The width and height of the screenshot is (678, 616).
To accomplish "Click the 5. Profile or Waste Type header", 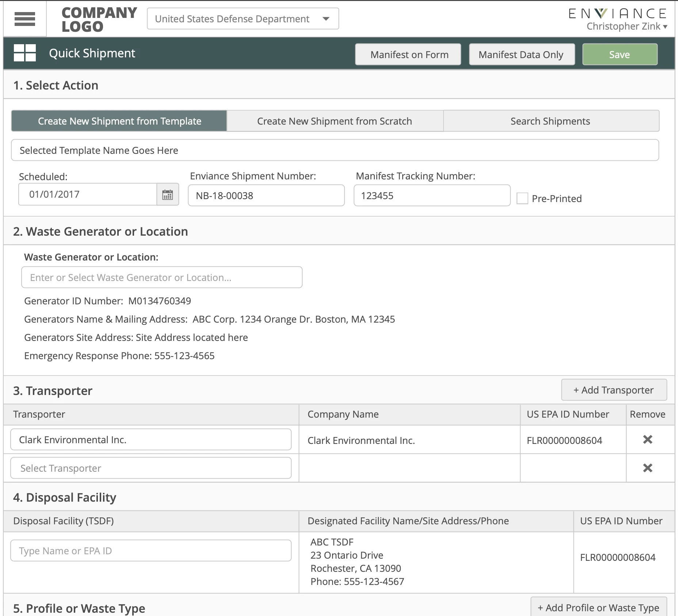I will pyautogui.click(x=79, y=608).
